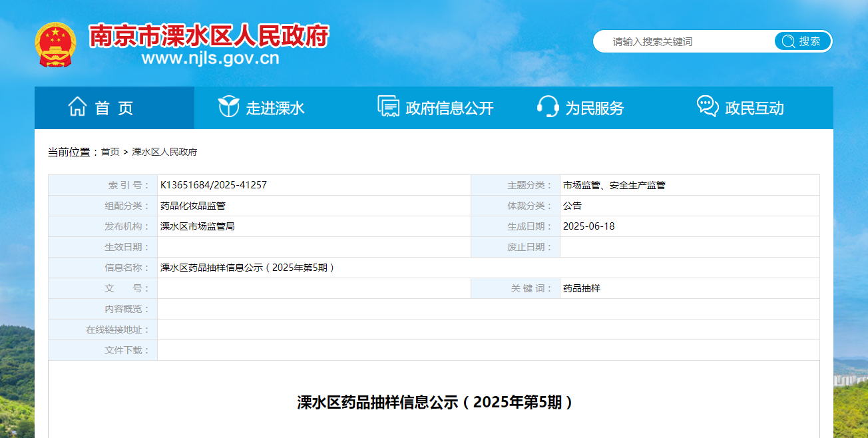Click the 废止日期 label
868x438 pixels.
(530, 247)
